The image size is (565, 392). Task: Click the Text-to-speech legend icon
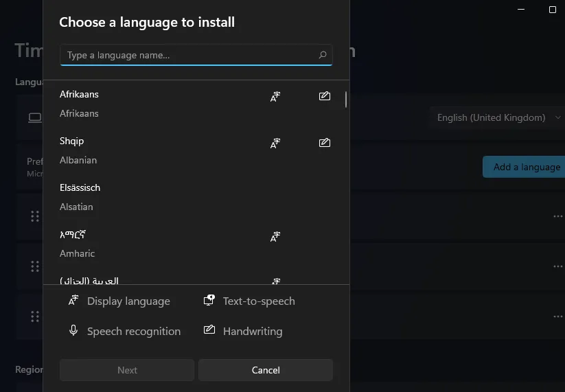point(209,301)
